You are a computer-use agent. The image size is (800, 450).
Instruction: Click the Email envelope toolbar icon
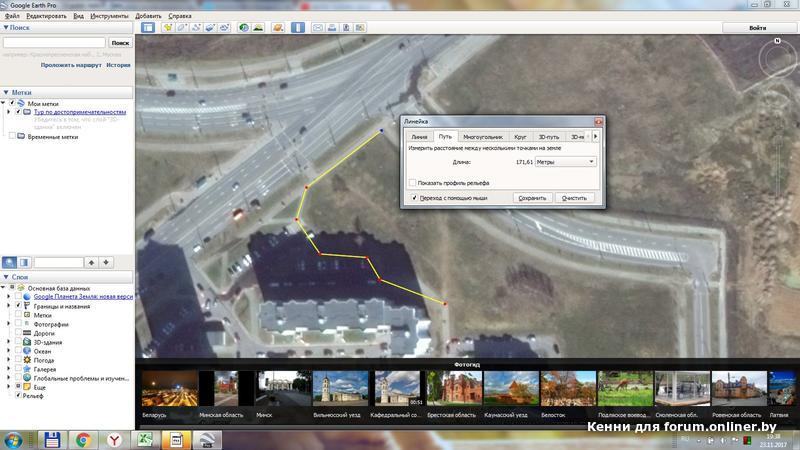pyautogui.click(x=318, y=28)
